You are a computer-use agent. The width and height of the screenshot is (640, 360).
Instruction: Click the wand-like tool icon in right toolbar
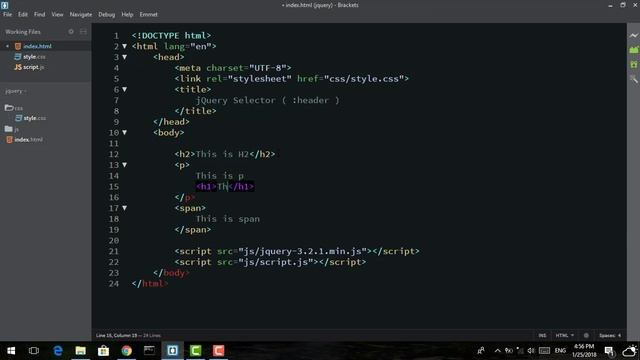point(633,79)
